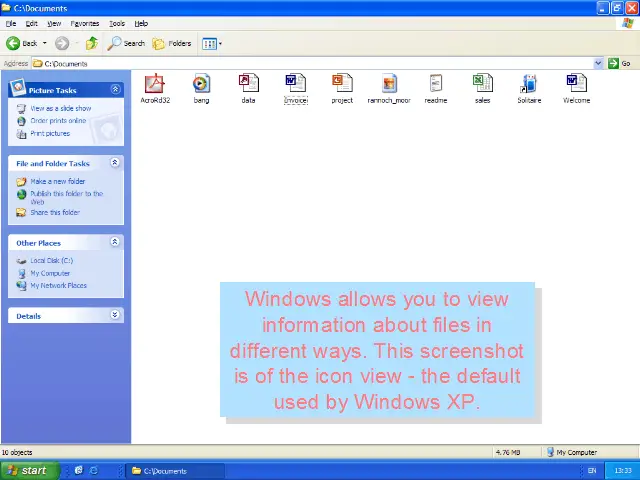Open the AcroRd32 file icon

point(155,84)
